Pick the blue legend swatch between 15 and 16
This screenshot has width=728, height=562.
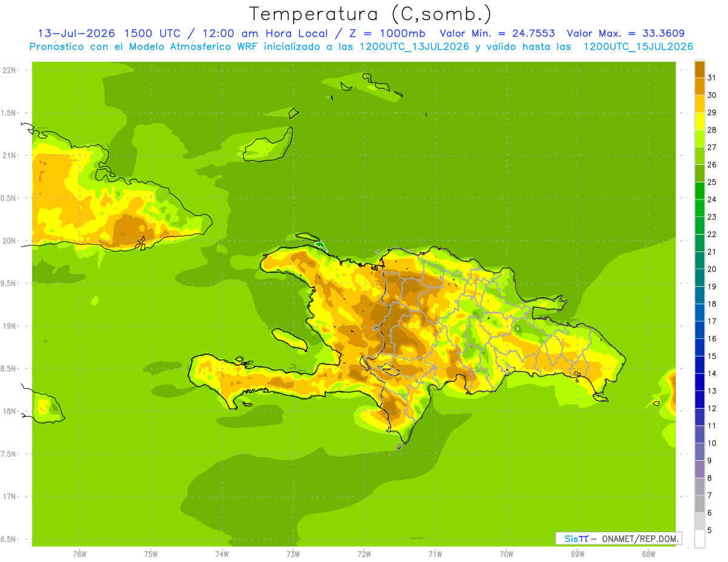699,348
